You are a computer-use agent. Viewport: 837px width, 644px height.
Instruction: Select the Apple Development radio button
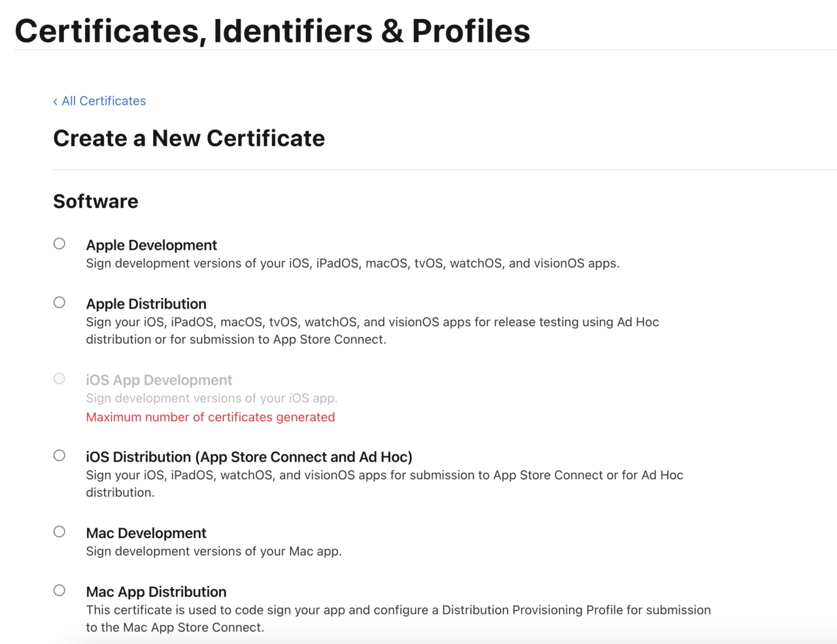pos(60,244)
